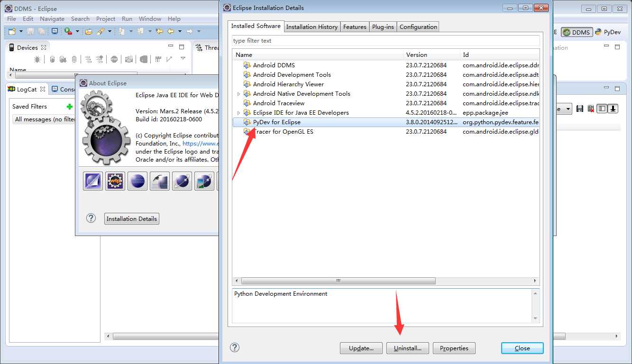632x364 pixels.
Task: Click the green plus add filter icon
Action: [x=70, y=107]
